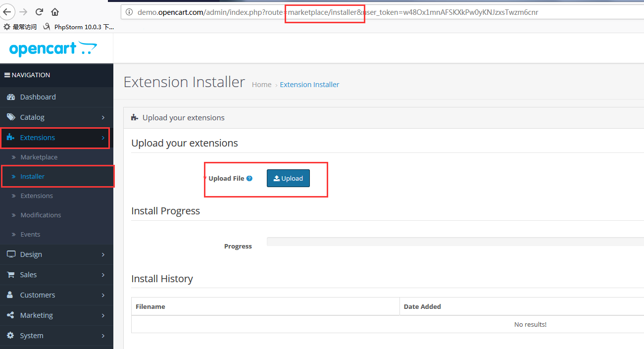
Task: Follow the Extension Installer breadcrumb link
Action: coord(309,85)
